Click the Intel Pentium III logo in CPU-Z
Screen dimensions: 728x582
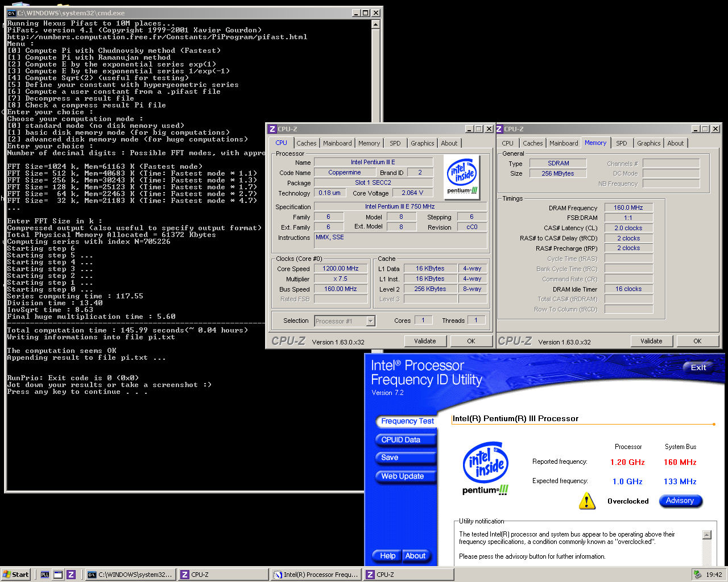coord(462,177)
